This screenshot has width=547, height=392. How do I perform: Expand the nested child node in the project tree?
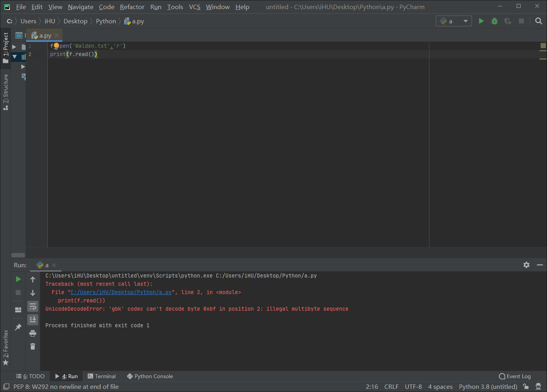click(x=23, y=67)
